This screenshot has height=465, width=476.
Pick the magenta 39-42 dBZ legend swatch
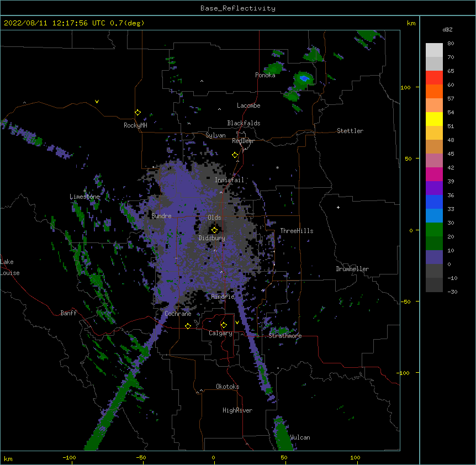pos(434,174)
